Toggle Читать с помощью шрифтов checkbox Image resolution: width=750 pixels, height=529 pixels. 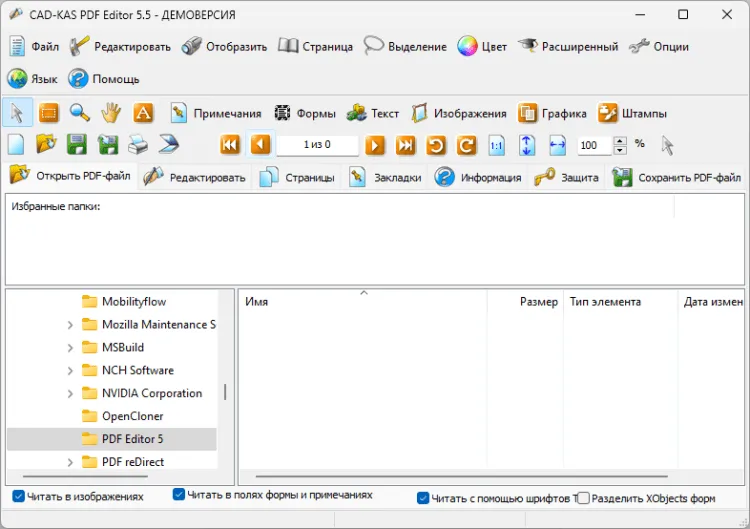[x=423, y=498]
